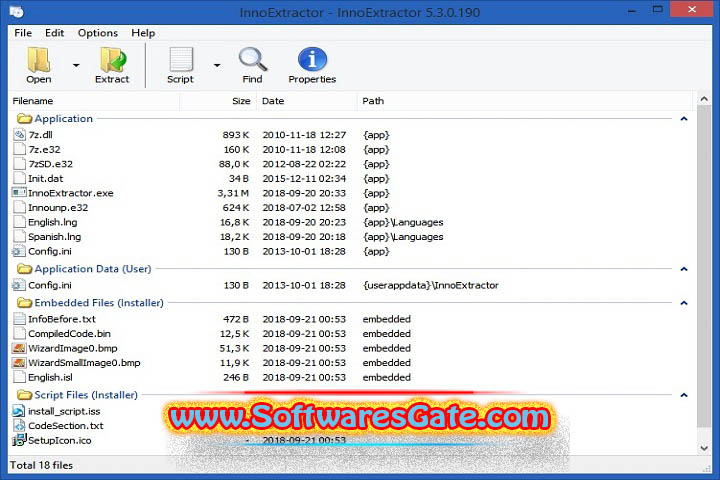The height and width of the screenshot is (480, 720).
Task: Minimize the InnoExtractor window
Action: (x=632, y=10)
